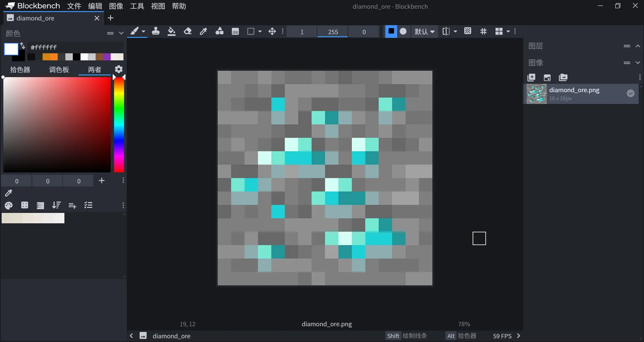Select the gradient tool

coord(235,31)
